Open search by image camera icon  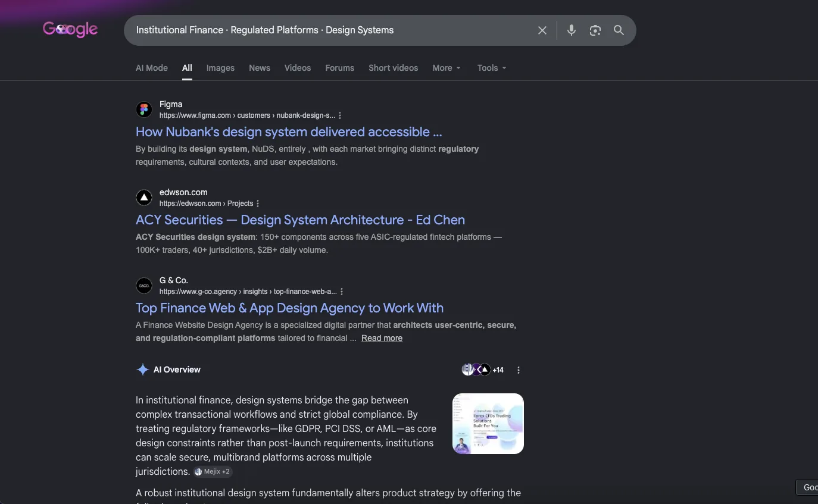(x=595, y=30)
